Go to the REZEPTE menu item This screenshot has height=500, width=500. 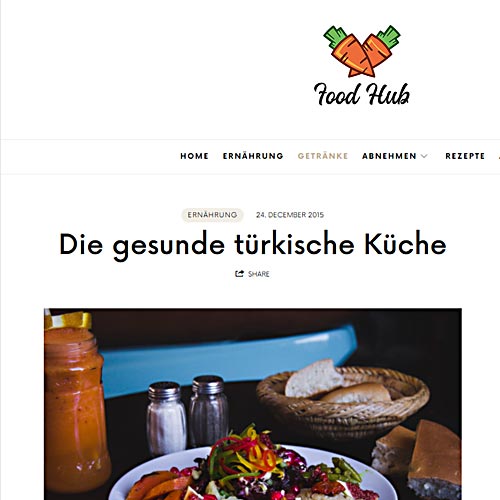(x=465, y=156)
